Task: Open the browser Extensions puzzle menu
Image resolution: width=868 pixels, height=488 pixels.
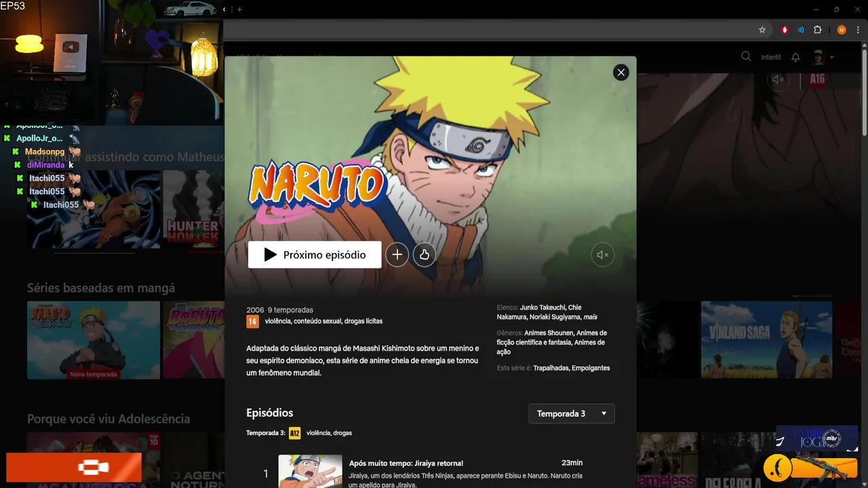Action: (818, 30)
